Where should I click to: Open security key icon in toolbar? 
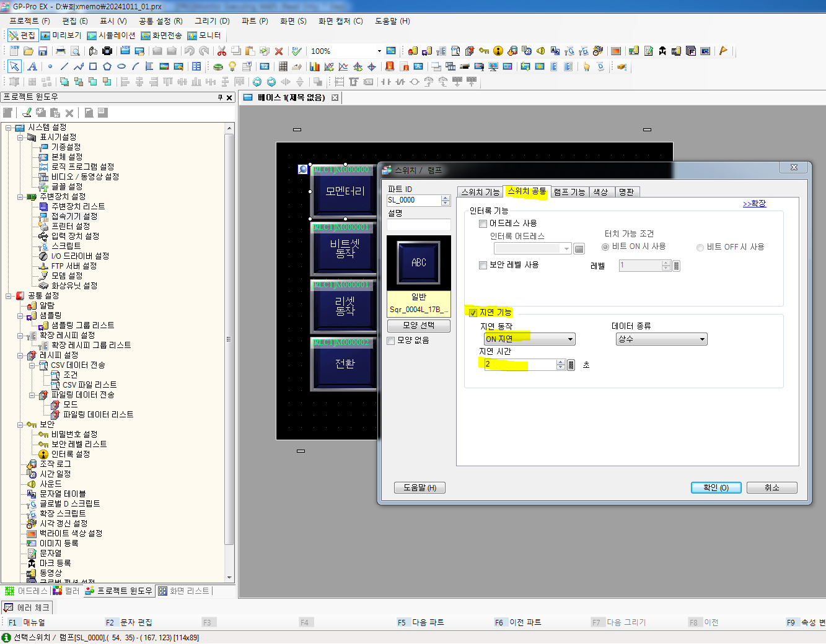click(484, 51)
